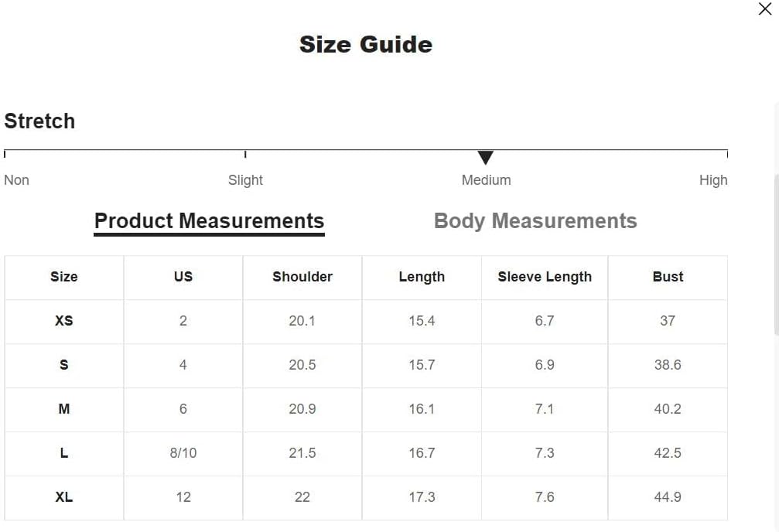This screenshot has height=532, width=779.
Task: Click the 'High' stretch label
Action: [712, 180]
